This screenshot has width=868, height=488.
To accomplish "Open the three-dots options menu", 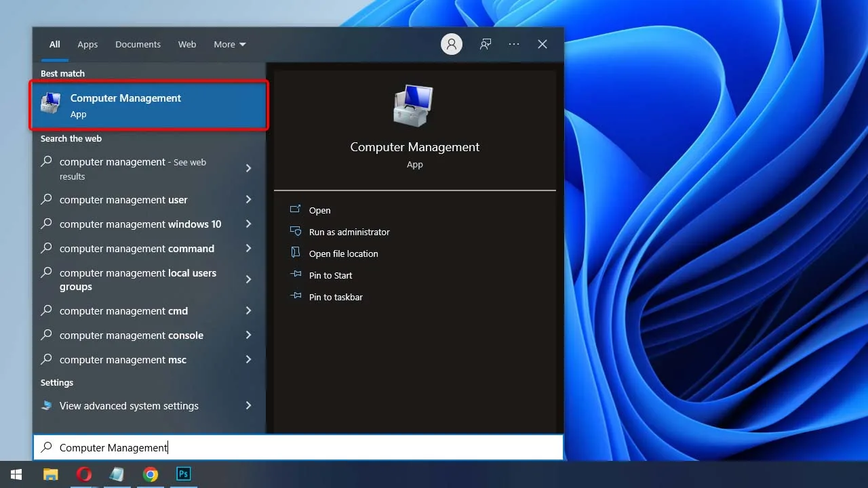I will pos(514,44).
